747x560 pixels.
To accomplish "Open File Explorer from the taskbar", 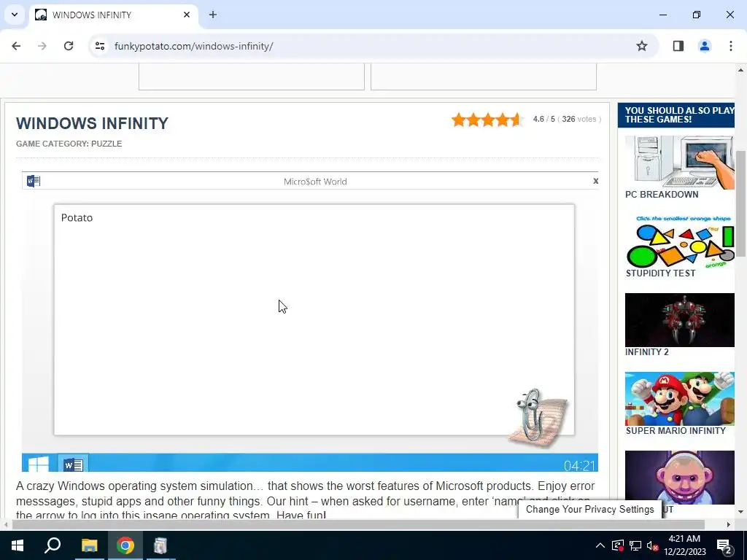I will click(89, 545).
